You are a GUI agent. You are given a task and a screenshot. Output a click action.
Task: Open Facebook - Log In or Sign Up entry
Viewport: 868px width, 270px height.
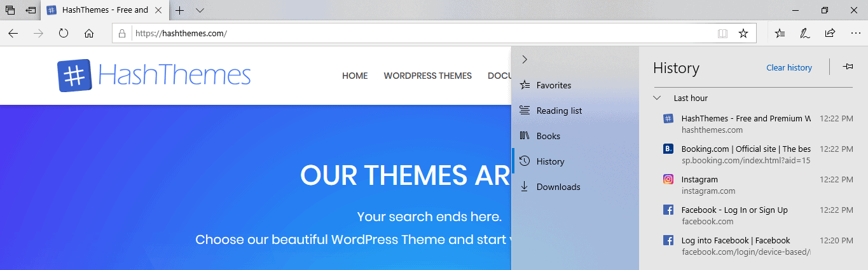(754, 215)
